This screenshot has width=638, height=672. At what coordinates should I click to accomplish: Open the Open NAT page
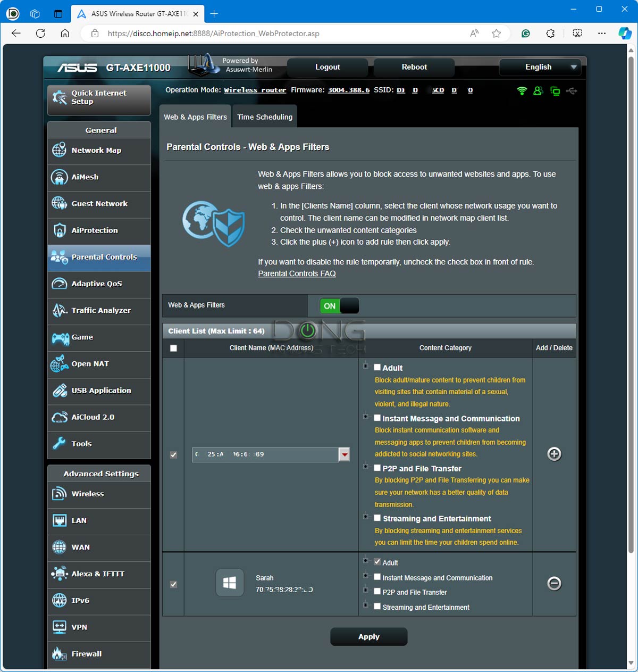click(x=99, y=364)
